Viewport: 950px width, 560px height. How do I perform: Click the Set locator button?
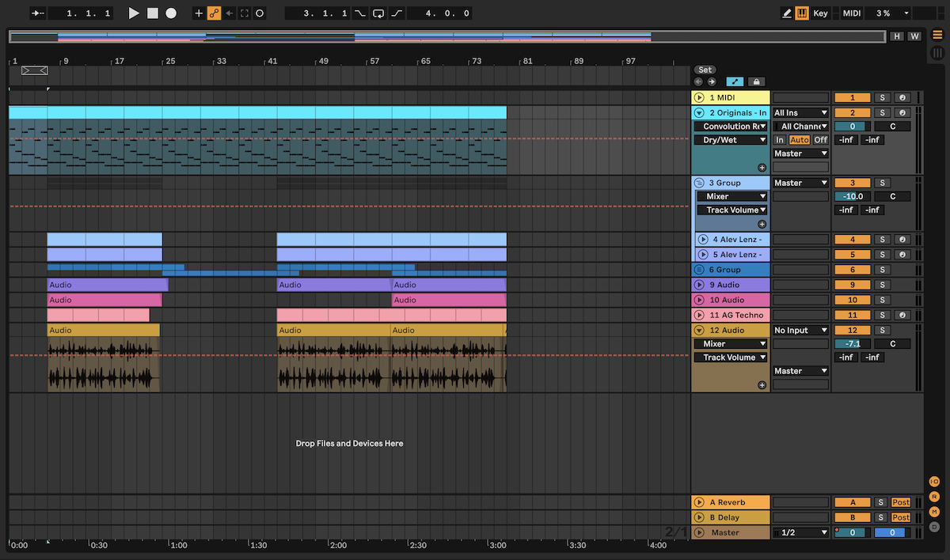pos(705,70)
